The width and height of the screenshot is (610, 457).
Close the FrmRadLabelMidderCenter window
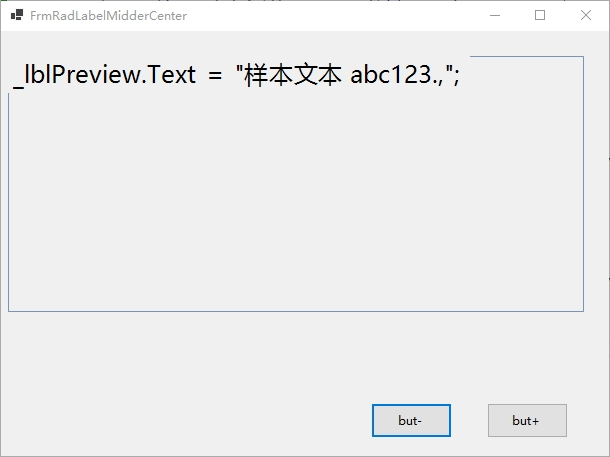click(x=586, y=16)
